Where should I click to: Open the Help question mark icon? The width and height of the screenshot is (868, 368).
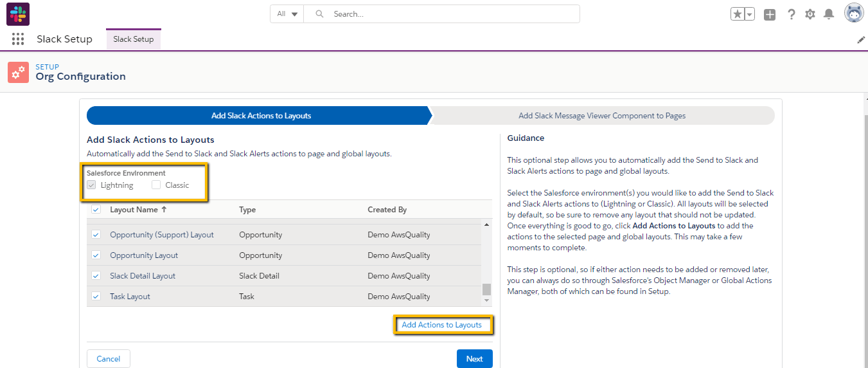tap(791, 14)
